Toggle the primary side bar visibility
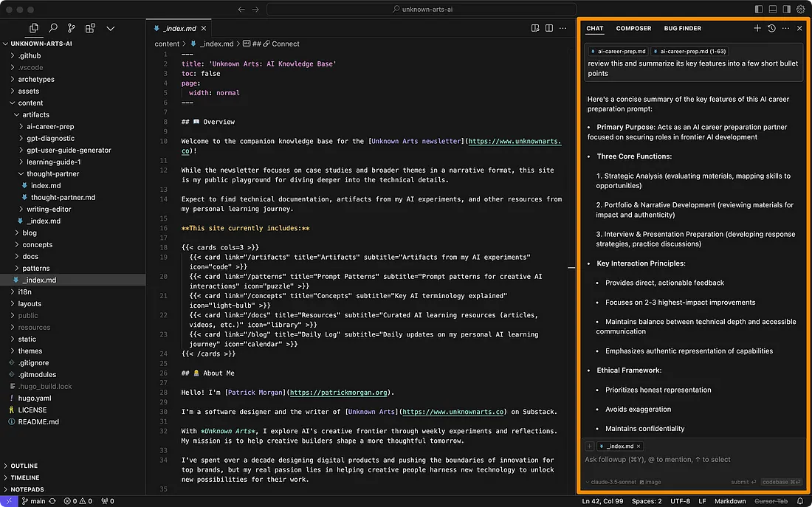The height and width of the screenshot is (507, 812). (x=759, y=10)
